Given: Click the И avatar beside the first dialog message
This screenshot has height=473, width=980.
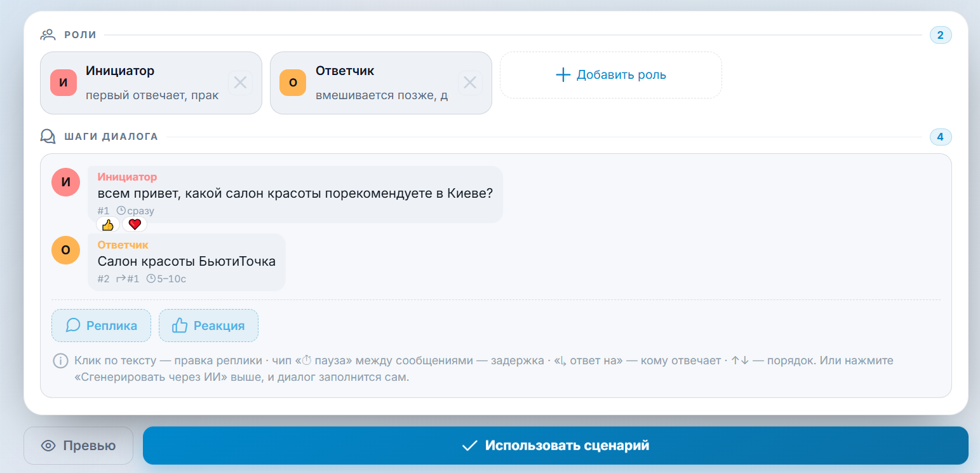Looking at the screenshot, I should pyautogui.click(x=65, y=182).
